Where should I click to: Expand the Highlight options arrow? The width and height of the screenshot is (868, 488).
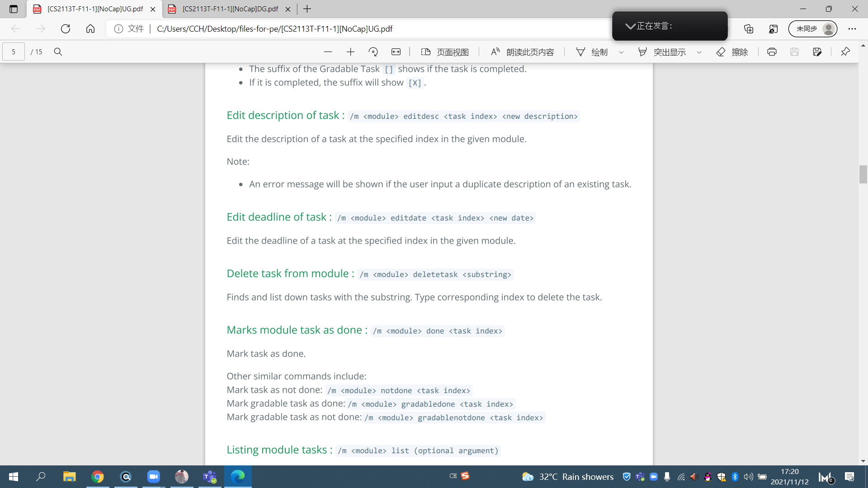tap(699, 52)
